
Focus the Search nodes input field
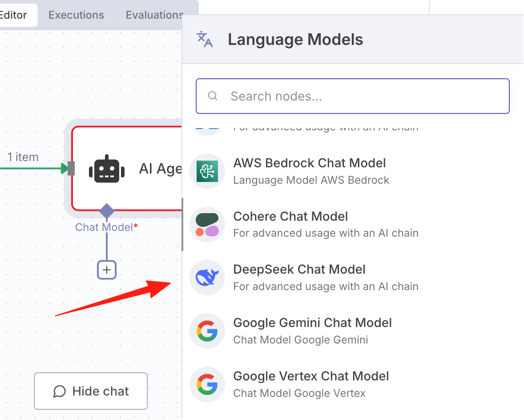point(353,96)
